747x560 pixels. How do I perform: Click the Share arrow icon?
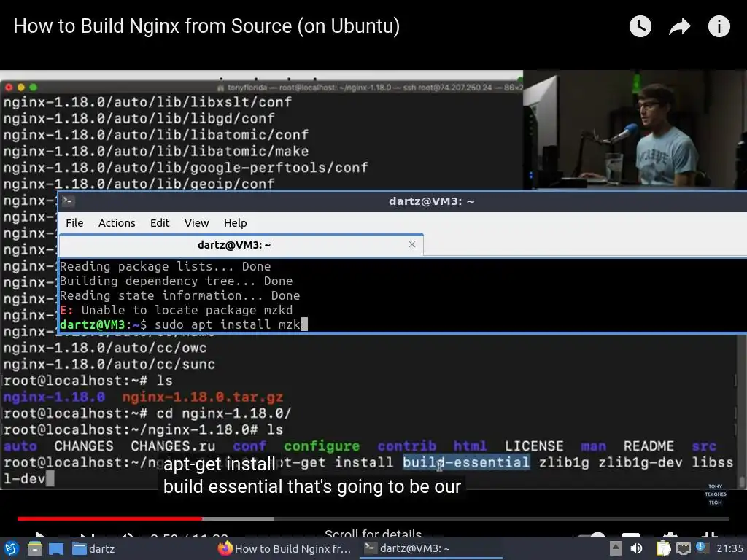(680, 26)
